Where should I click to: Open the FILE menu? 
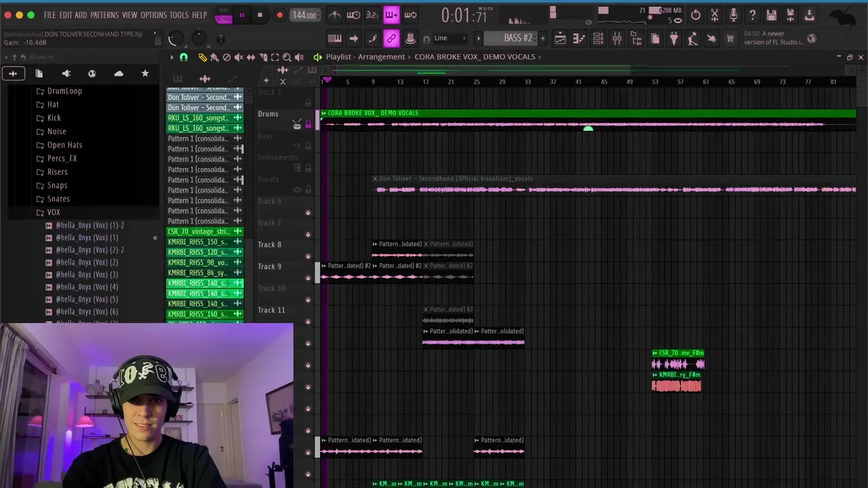pos(50,15)
